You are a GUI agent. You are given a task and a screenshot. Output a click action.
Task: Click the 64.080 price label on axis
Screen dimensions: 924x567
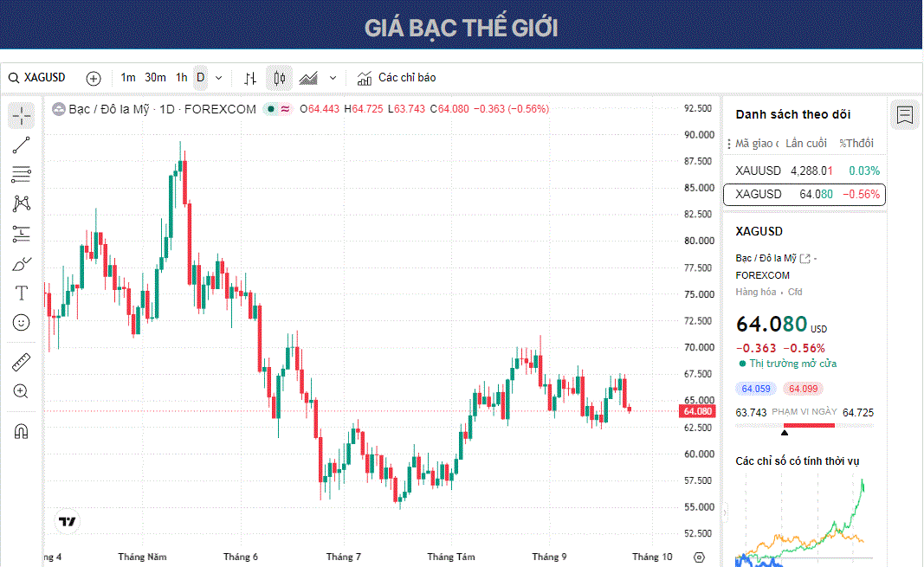[698, 411]
